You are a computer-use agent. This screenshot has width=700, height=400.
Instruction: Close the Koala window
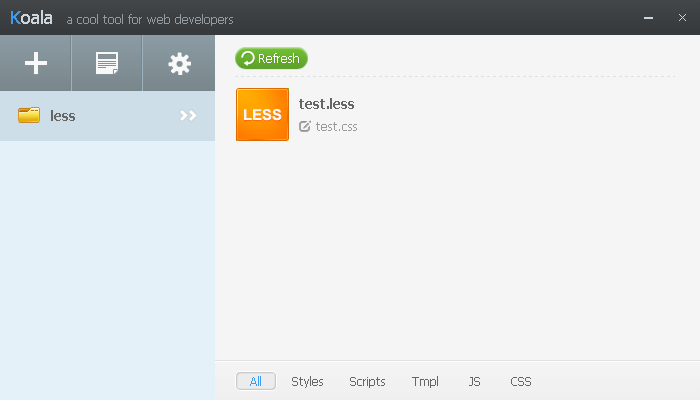pyautogui.click(x=682, y=17)
